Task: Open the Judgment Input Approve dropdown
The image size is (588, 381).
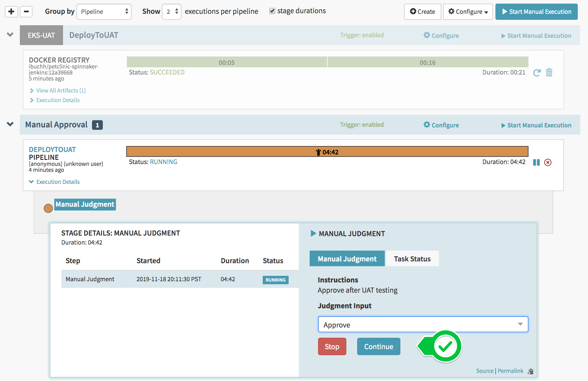Action: point(423,325)
